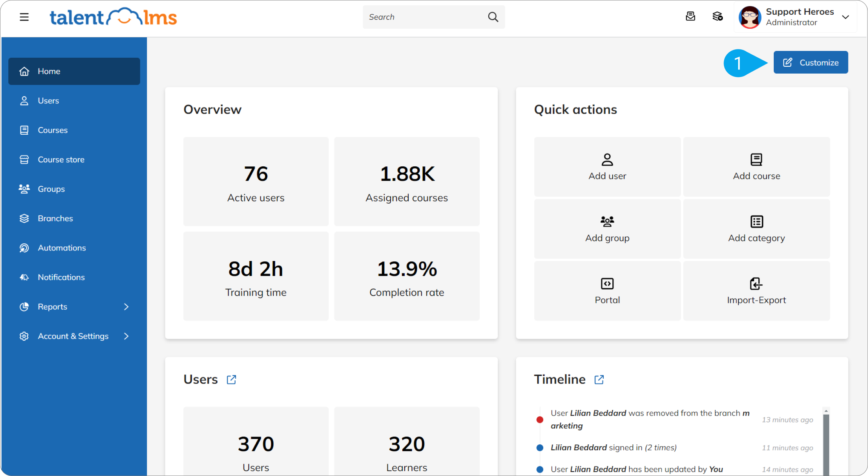Open the messages inbox icon
868x476 pixels.
click(690, 17)
